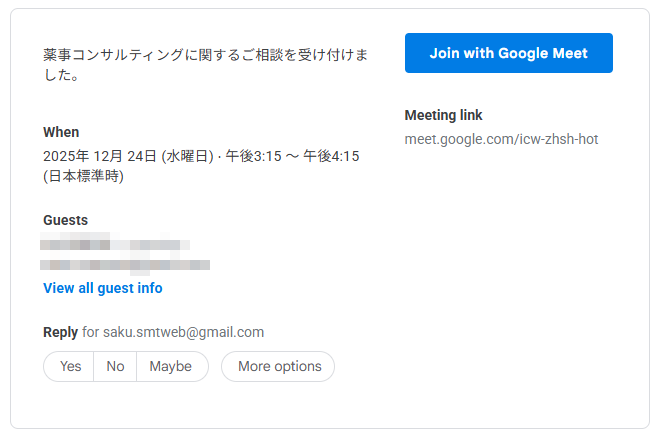Click the 2025年 12月 24日 date
660x440 pixels.
coord(100,156)
